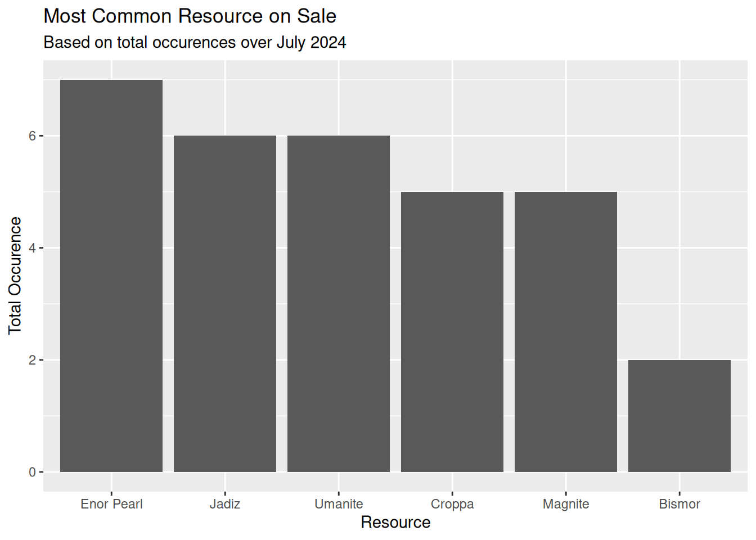Click the y-axis tick label 4
Screen dimensions: 756x540
tap(32, 248)
